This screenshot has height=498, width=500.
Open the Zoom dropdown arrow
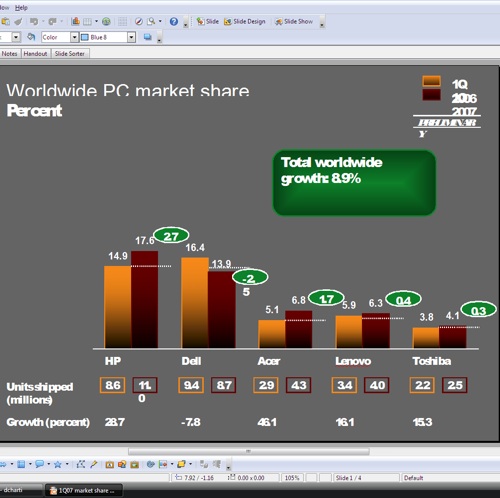pyautogui.click(x=160, y=22)
